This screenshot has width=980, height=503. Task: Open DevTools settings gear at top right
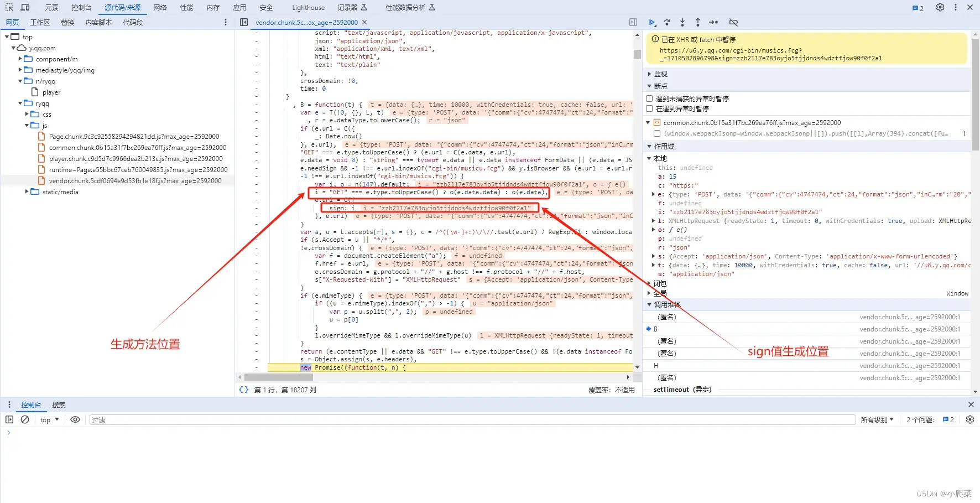(x=940, y=7)
